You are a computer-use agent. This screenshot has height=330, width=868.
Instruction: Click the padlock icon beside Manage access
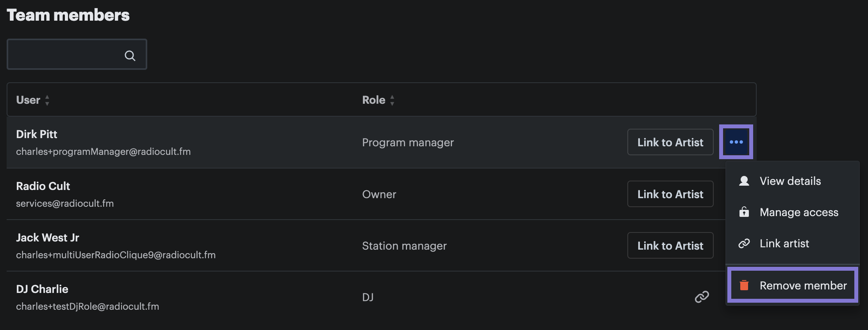pos(744,212)
